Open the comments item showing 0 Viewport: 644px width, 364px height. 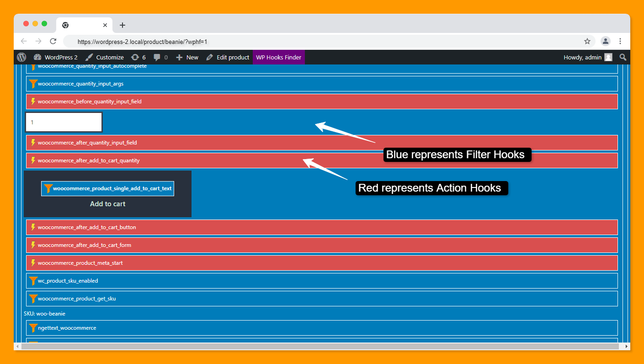tap(160, 57)
